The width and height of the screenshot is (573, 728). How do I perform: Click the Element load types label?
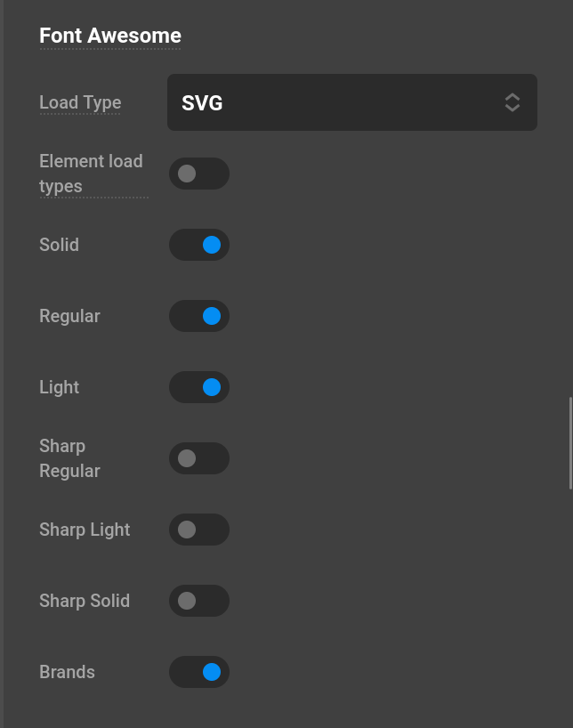91,174
